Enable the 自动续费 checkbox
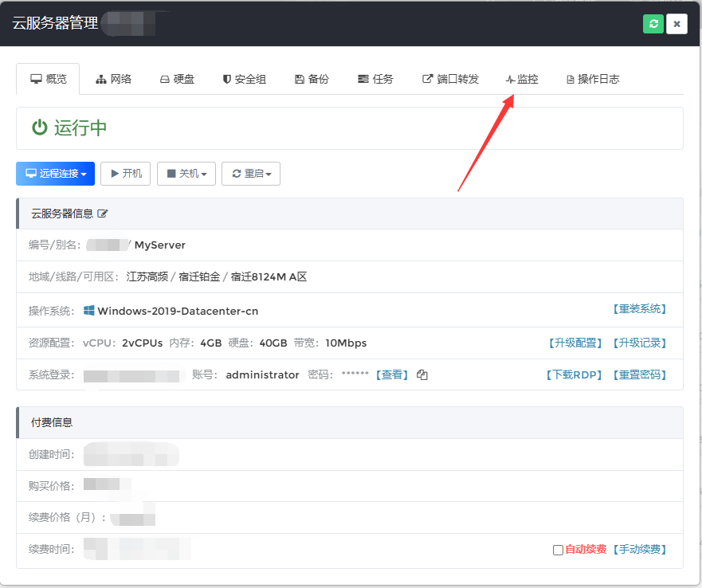Viewport: 702px width, 588px height. coord(558,550)
